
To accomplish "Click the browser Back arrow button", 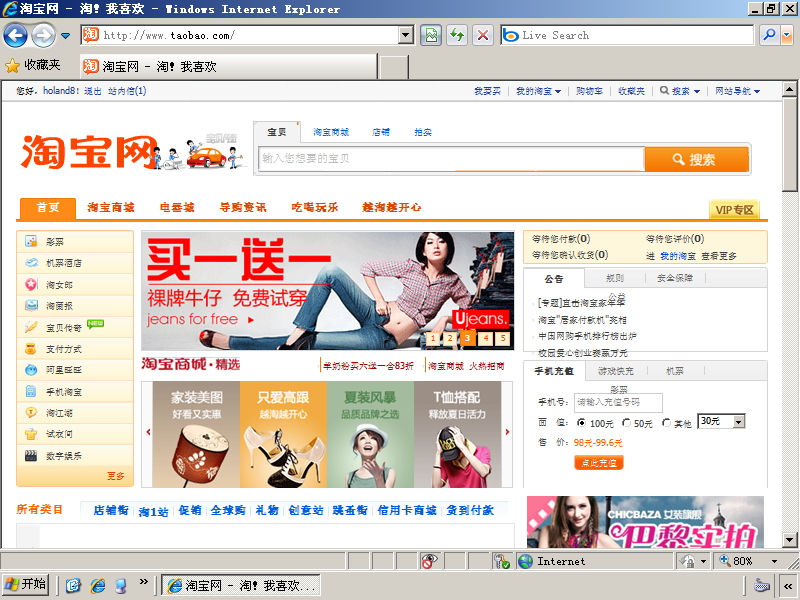I will click(x=15, y=35).
